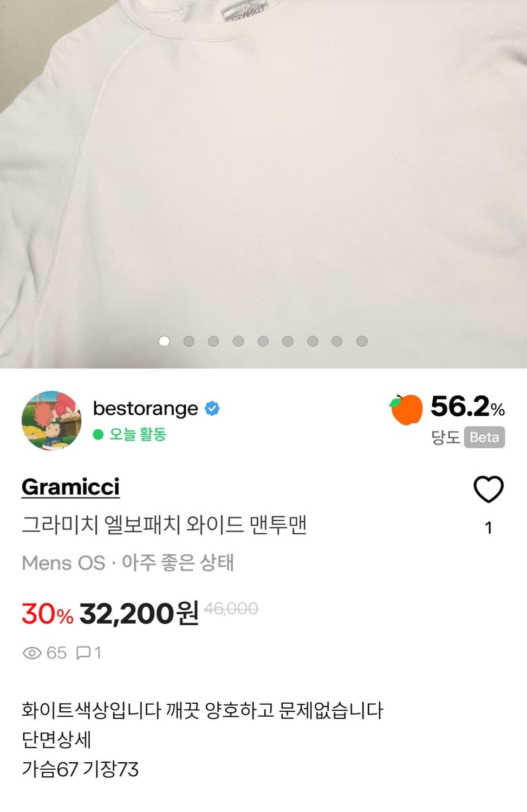The width and height of the screenshot is (527, 812).
Task: Click the eye views icon
Action: tap(32, 653)
